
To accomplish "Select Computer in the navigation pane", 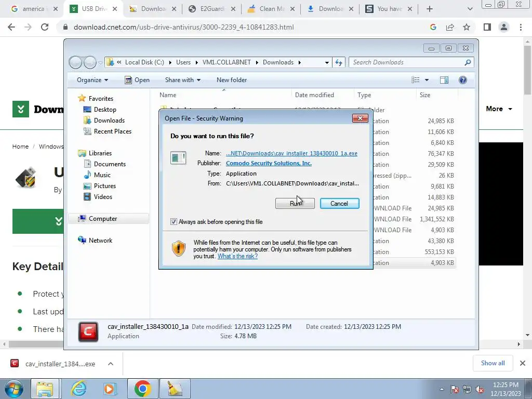I will pyautogui.click(x=103, y=219).
